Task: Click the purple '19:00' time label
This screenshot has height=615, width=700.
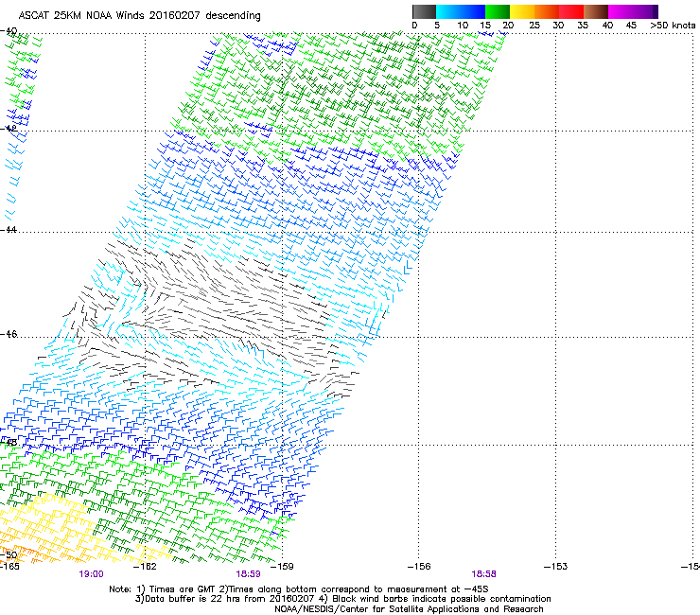Action: 91,574
